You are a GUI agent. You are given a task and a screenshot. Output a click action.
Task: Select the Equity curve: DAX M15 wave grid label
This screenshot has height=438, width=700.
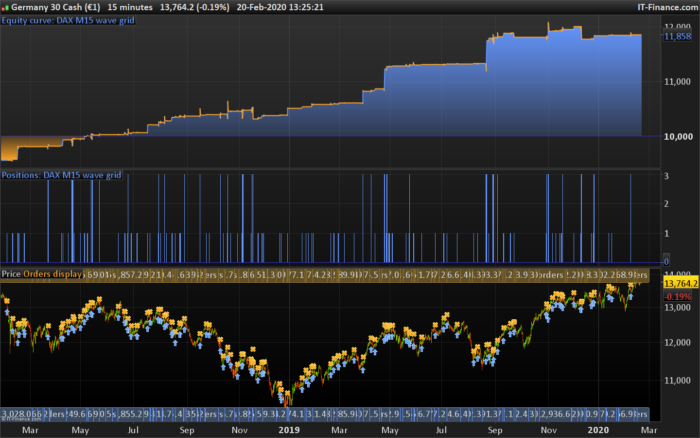[68, 21]
